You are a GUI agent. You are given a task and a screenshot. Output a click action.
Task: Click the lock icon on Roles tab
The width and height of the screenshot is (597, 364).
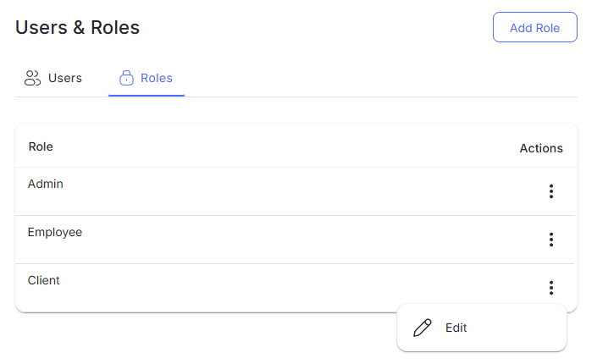pyautogui.click(x=126, y=78)
